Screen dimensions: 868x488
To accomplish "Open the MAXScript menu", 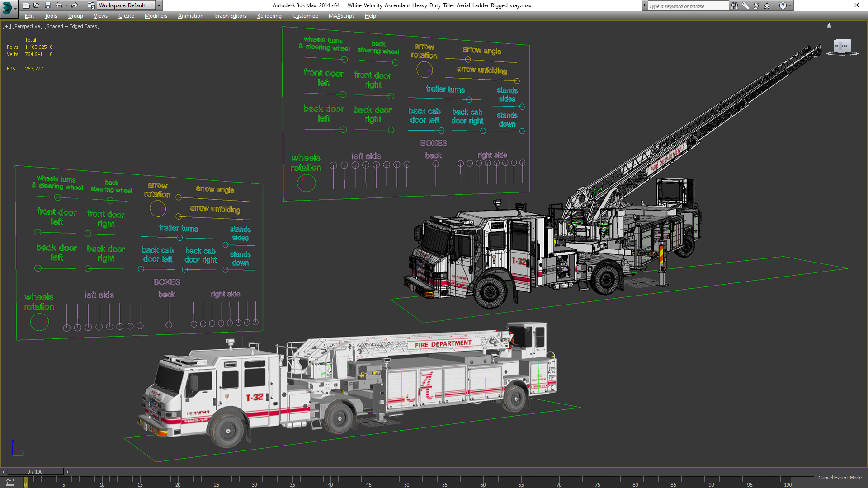I will tap(341, 16).
